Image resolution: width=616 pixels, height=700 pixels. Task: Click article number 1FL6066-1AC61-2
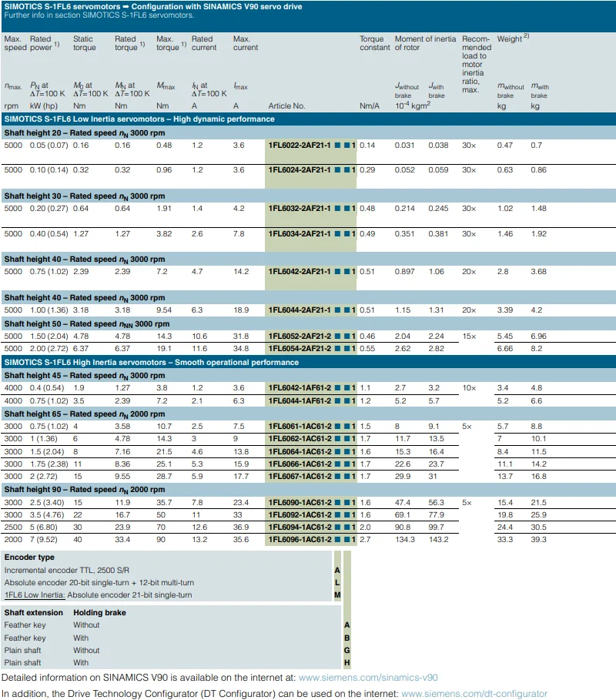300,464
